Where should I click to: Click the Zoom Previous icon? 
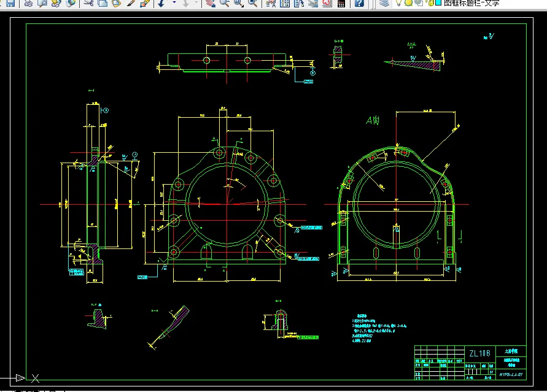pyautogui.click(x=252, y=3)
